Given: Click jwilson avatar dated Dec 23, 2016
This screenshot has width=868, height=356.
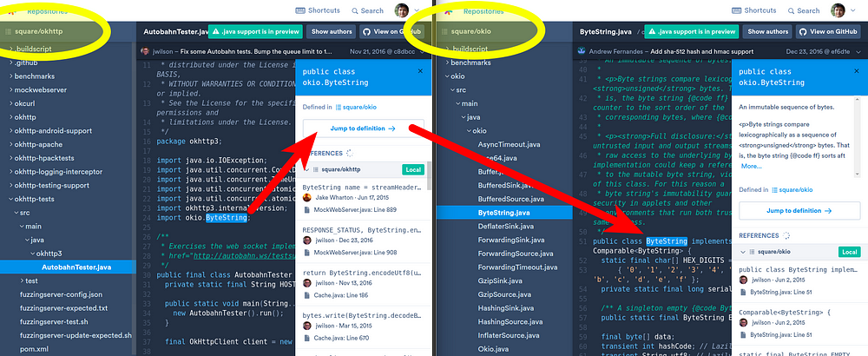Looking at the screenshot, I should 306,241.
